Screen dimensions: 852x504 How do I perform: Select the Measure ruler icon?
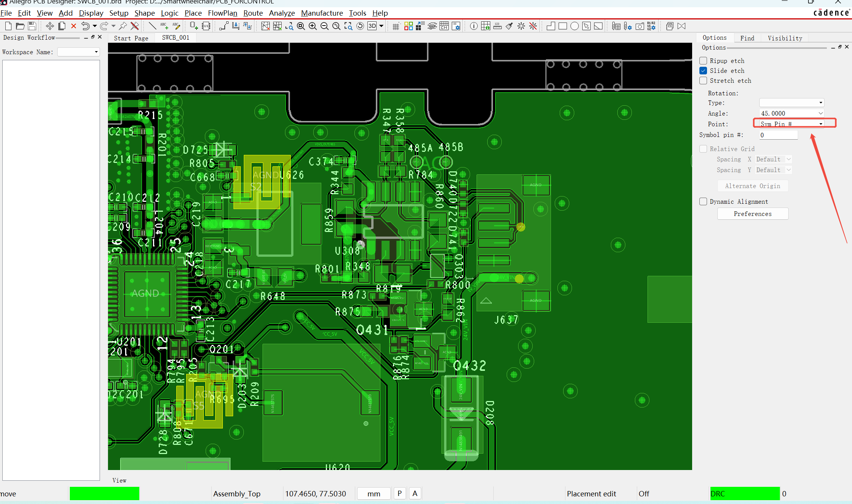pos(497,26)
